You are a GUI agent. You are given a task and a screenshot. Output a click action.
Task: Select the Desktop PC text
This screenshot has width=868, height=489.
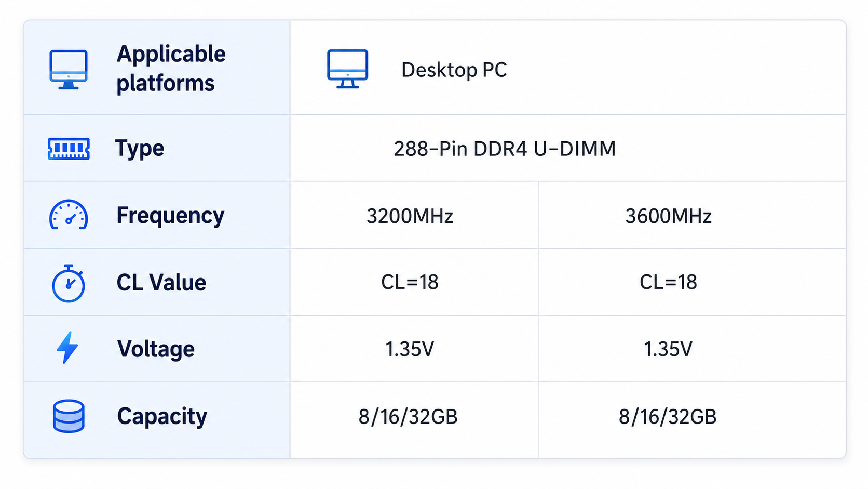tap(454, 70)
